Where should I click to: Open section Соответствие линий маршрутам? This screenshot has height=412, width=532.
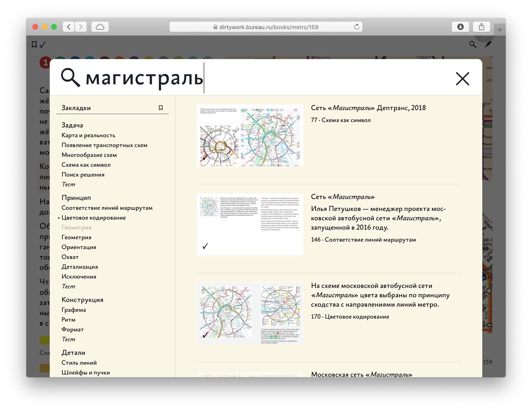click(x=107, y=208)
